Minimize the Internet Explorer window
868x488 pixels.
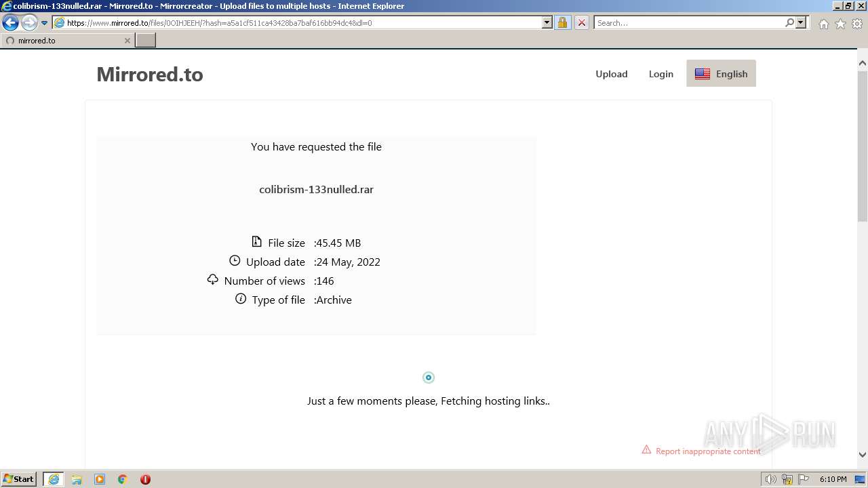[x=837, y=6]
